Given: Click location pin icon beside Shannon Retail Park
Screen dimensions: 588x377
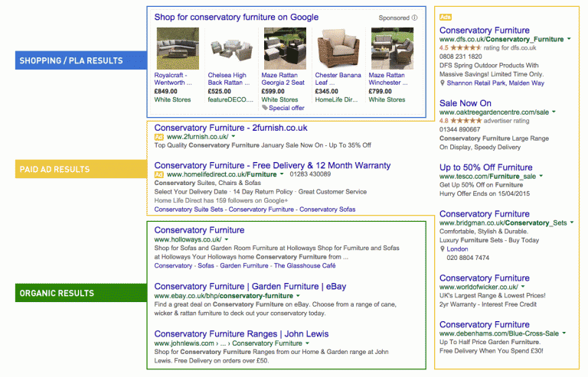Looking at the screenshot, I should (443, 83).
